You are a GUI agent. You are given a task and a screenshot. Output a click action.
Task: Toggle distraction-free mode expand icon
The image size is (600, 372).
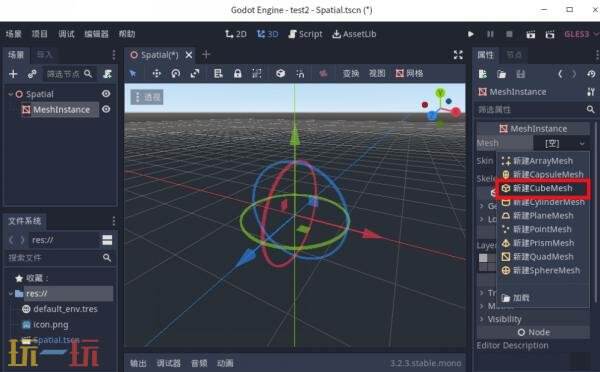point(458,55)
